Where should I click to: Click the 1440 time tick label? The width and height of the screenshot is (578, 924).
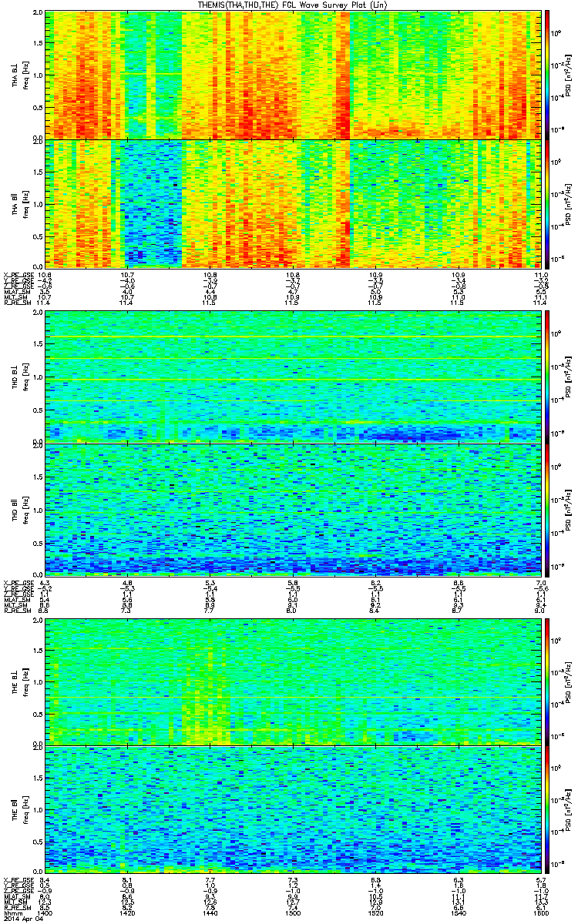click(x=210, y=913)
